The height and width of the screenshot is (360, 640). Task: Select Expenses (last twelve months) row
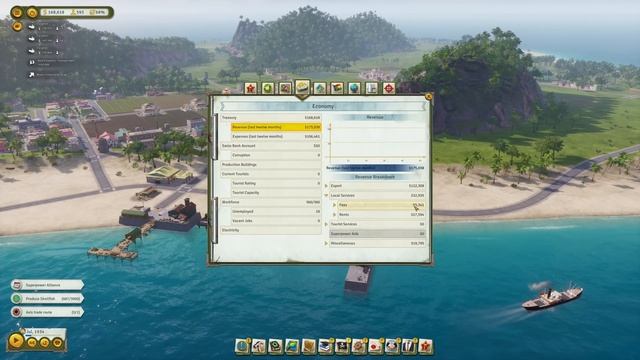(x=276, y=136)
